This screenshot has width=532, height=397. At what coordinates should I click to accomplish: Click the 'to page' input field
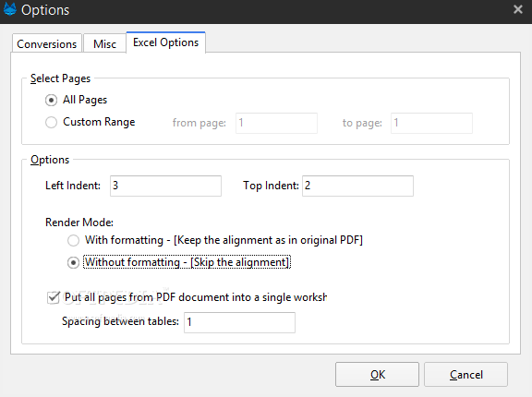(x=431, y=123)
